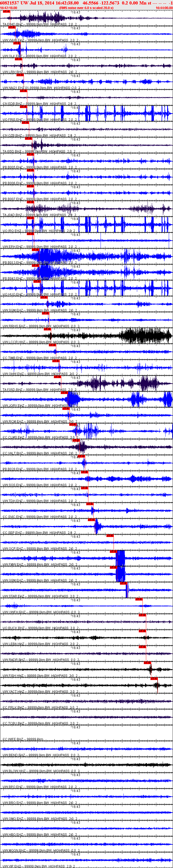Click the RMS noise scaling note in header

[x=86, y=8]
